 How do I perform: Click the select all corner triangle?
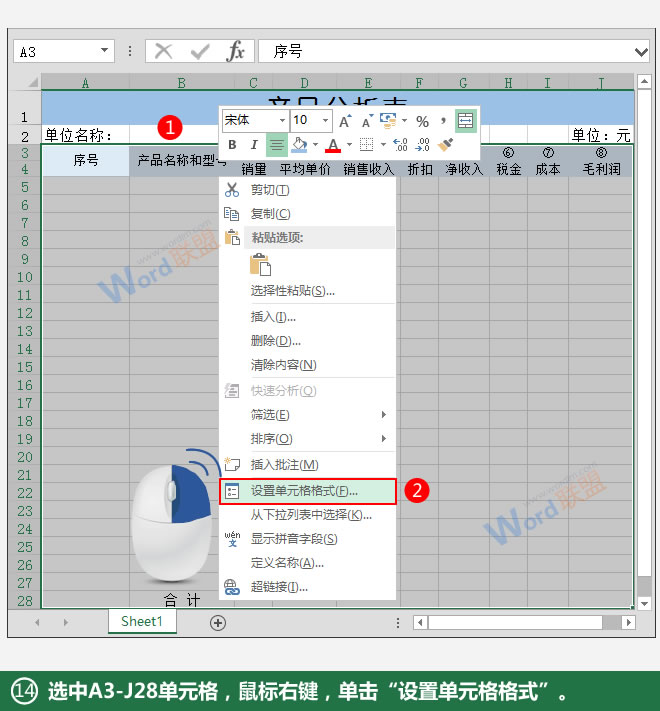pos(32,82)
